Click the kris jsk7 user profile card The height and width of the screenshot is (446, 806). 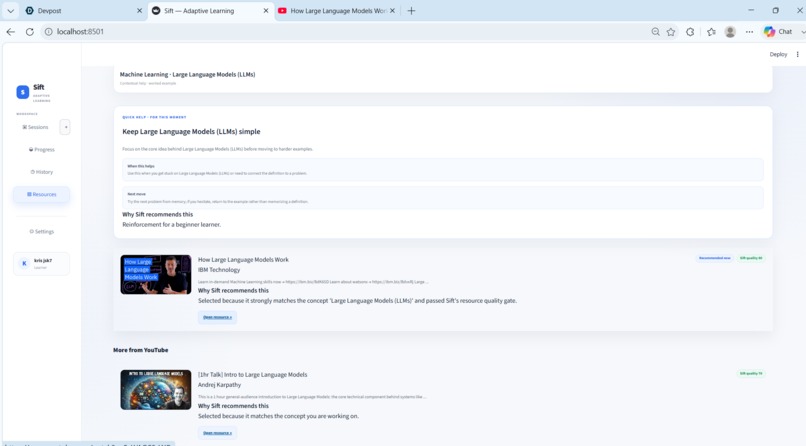[x=42, y=264]
